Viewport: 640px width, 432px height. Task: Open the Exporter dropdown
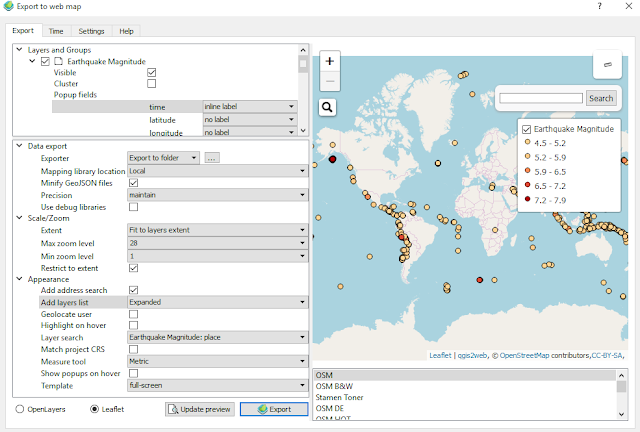(163, 158)
